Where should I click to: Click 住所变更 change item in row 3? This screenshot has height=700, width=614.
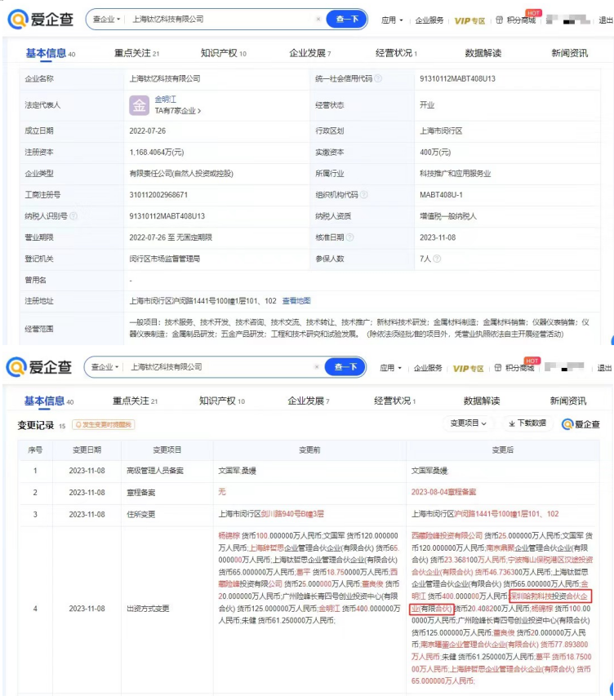[x=140, y=514]
